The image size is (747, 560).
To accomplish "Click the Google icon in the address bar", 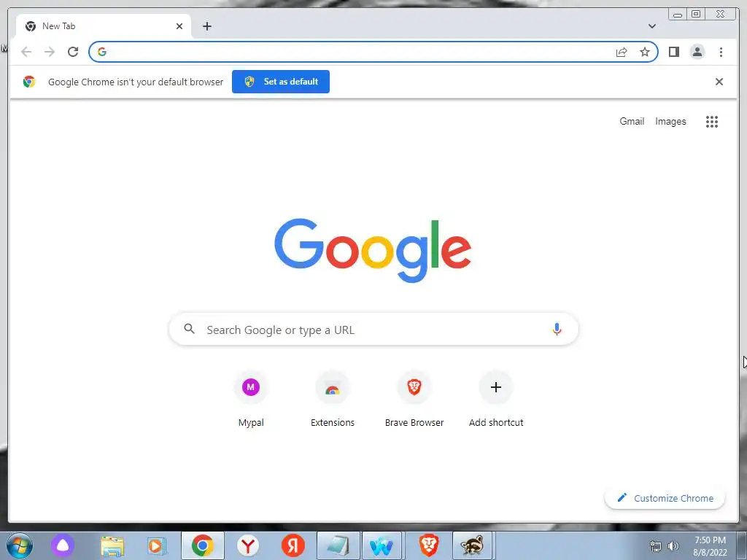I will click(102, 52).
